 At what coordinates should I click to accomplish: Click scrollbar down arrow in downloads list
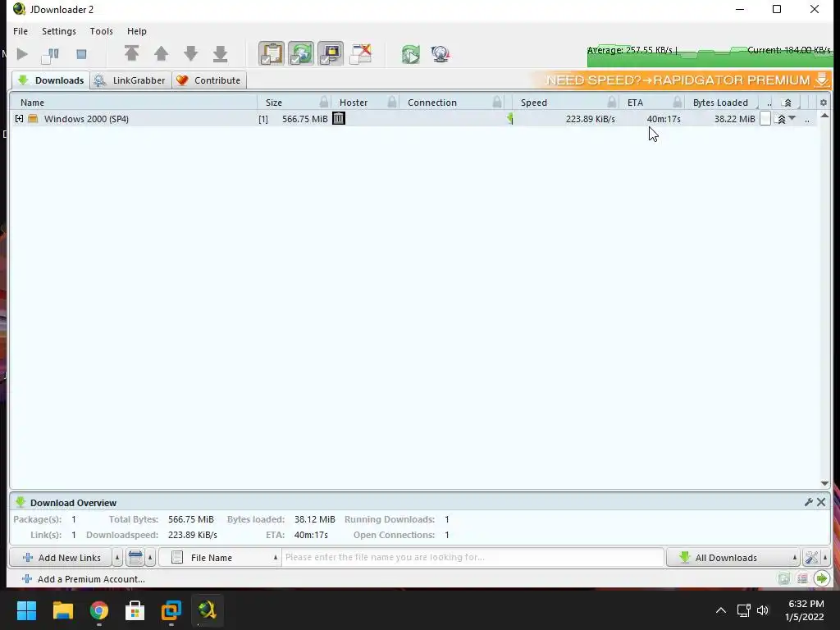pos(824,484)
